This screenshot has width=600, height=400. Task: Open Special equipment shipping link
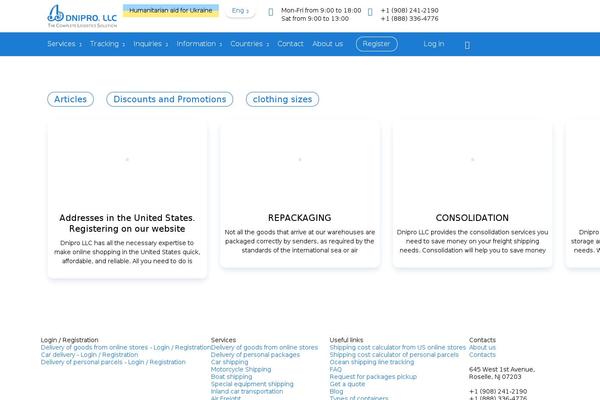[252, 384]
